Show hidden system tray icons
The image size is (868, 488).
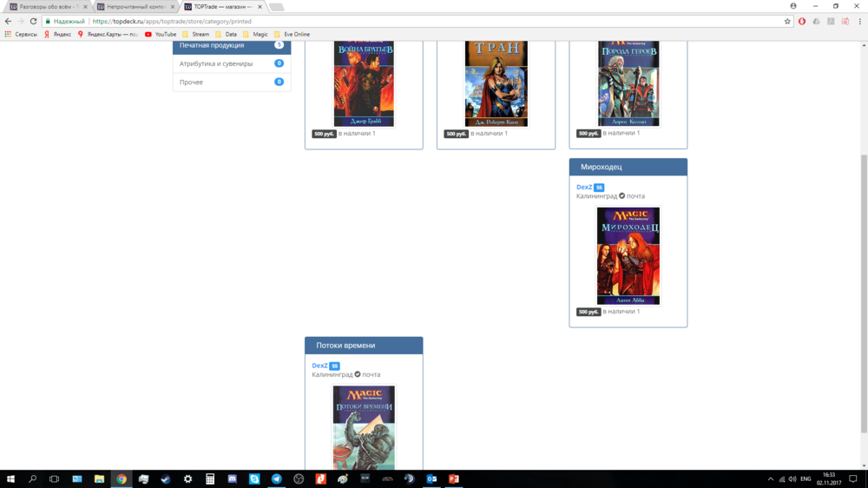point(770,479)
